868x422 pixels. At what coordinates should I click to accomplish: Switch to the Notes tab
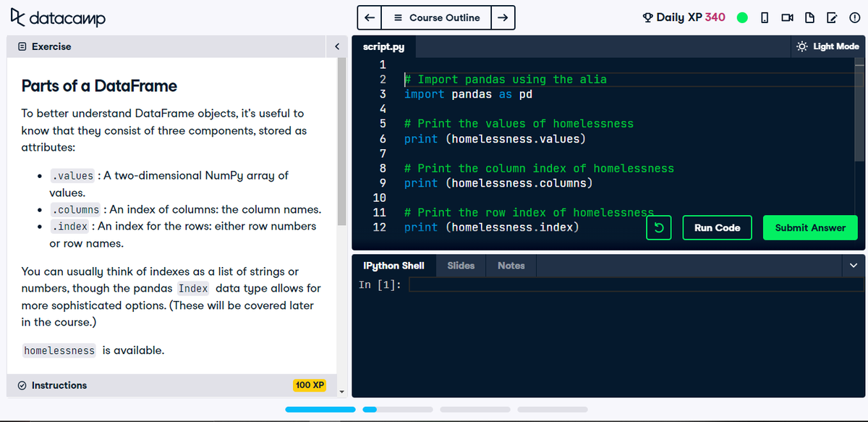[x=511, y=266]
